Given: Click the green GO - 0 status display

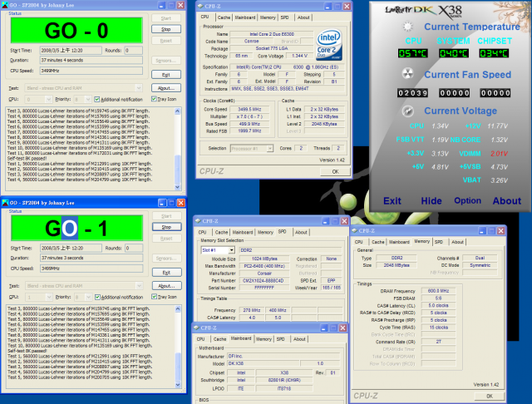Looking at the screenshot, I should click(x=76, y=30).
